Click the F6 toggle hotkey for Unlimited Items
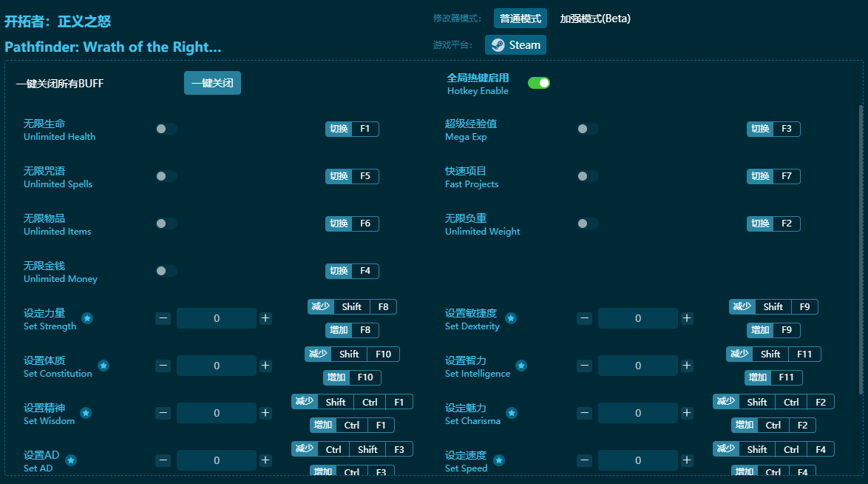Screen dimensions: 868x484 [x=352, y=223]
